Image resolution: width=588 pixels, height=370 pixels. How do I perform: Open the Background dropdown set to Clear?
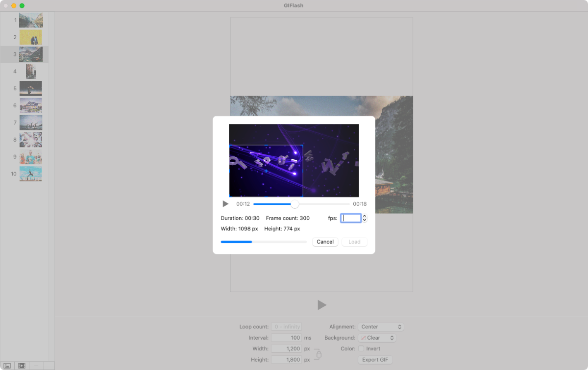(377, 337)
